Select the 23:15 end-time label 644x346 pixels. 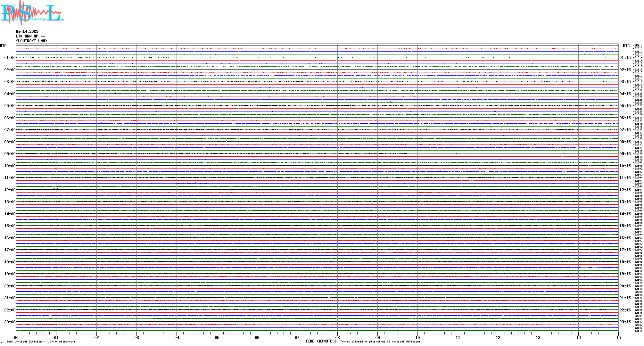point(625,322)
